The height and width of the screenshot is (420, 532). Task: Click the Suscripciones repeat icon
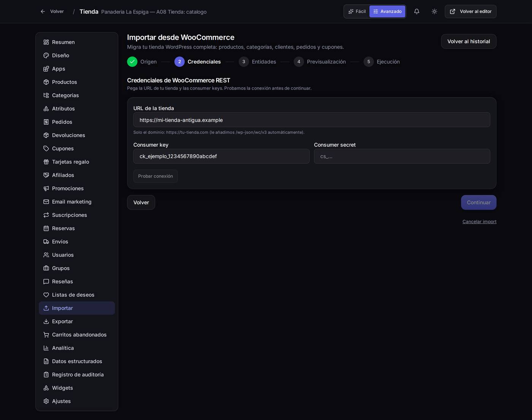click(x=46, y=215)
